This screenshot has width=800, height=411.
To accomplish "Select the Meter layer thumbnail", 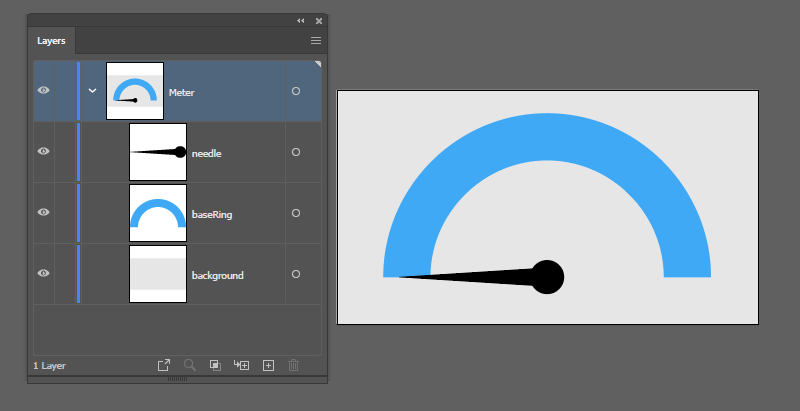I will point(135,91).
